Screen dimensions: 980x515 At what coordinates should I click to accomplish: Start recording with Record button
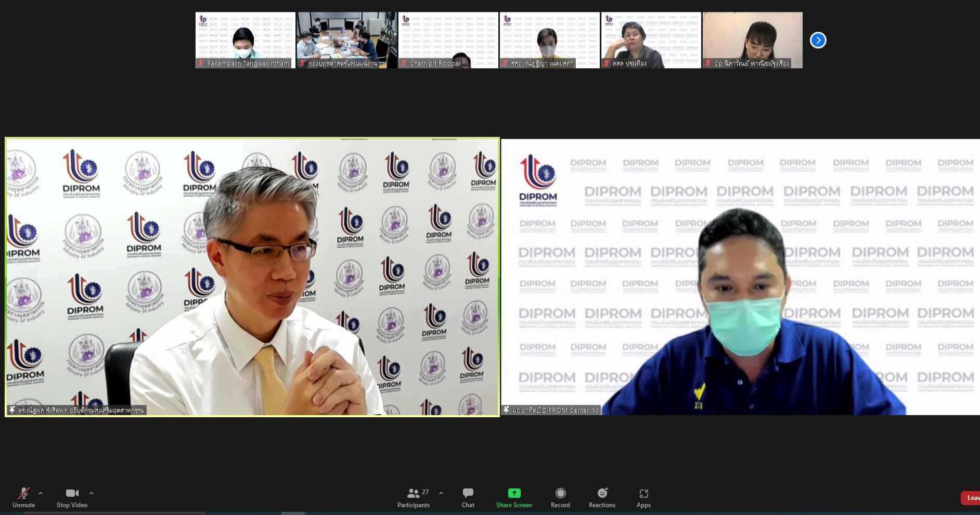click(x=560, y=498)
